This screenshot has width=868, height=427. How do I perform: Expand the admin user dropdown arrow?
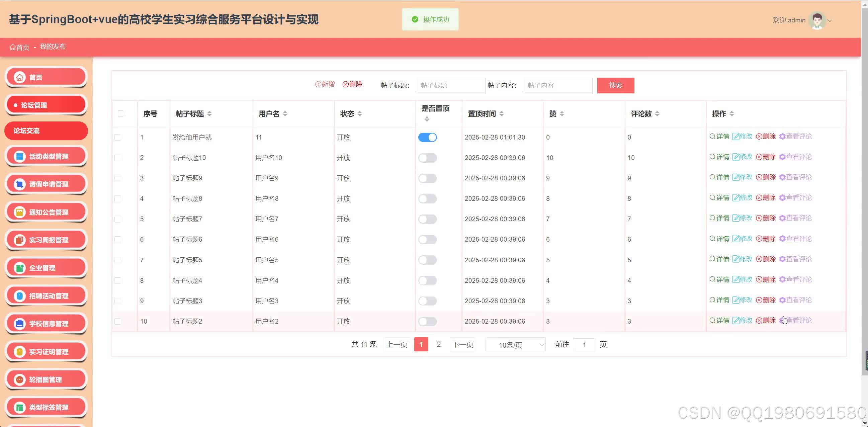tap(829, 20)
